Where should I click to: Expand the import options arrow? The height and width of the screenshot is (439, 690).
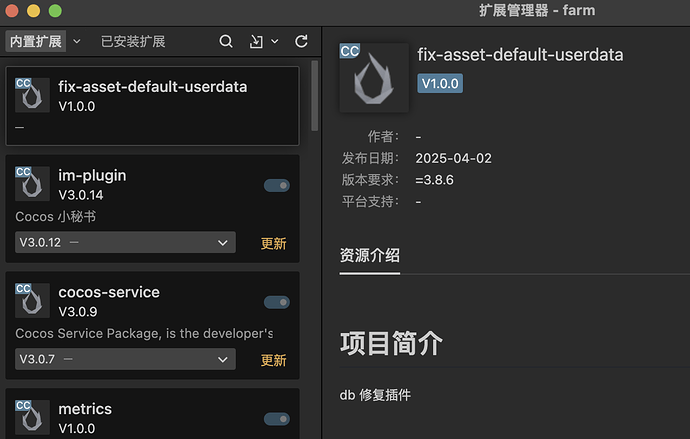(x=274, y=42)
